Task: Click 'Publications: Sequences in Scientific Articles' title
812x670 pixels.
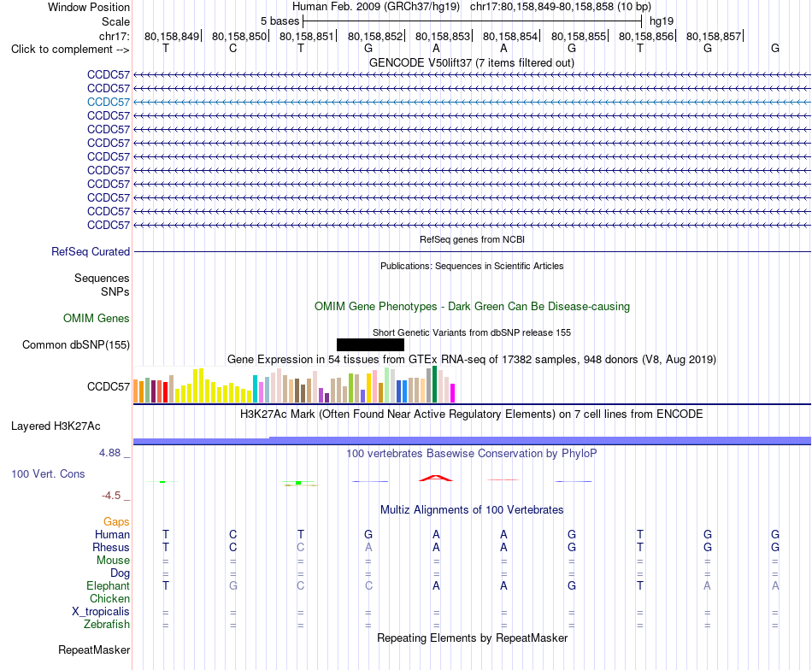Action: tap(472, 266)
